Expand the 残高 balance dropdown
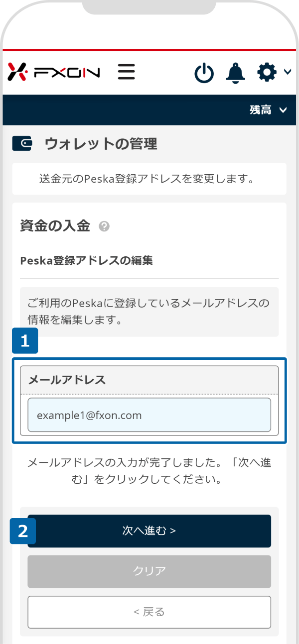The image size is (299, 644). 269,110
